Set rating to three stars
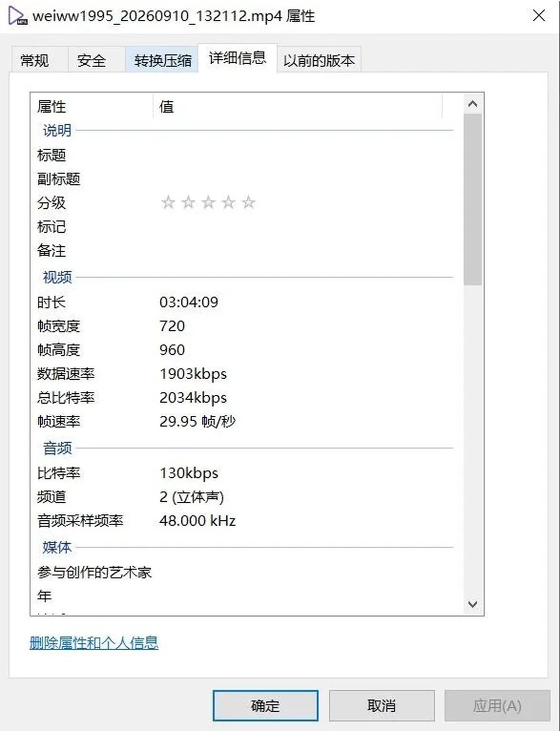This screenshot has height=731, width=560. click(x=208, y=202)
